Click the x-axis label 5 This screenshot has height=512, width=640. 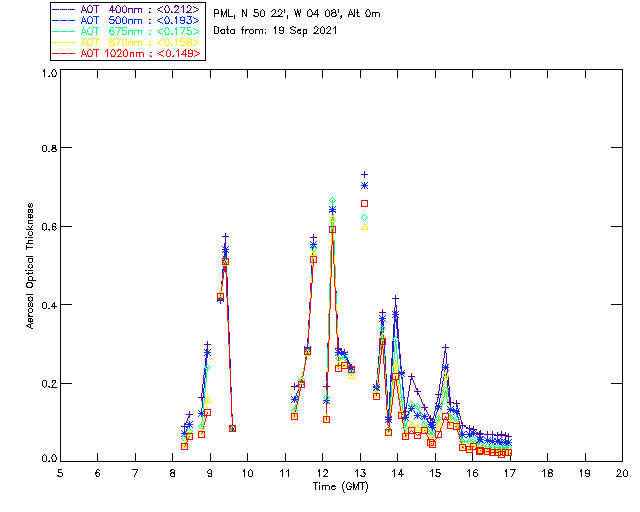(x=60, y=473)
